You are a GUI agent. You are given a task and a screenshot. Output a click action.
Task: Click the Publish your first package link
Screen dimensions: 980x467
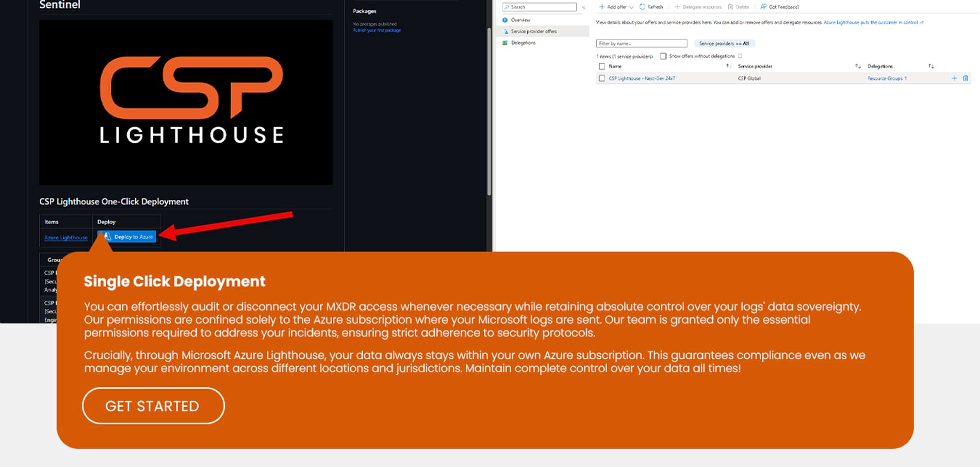click(377, 30)
